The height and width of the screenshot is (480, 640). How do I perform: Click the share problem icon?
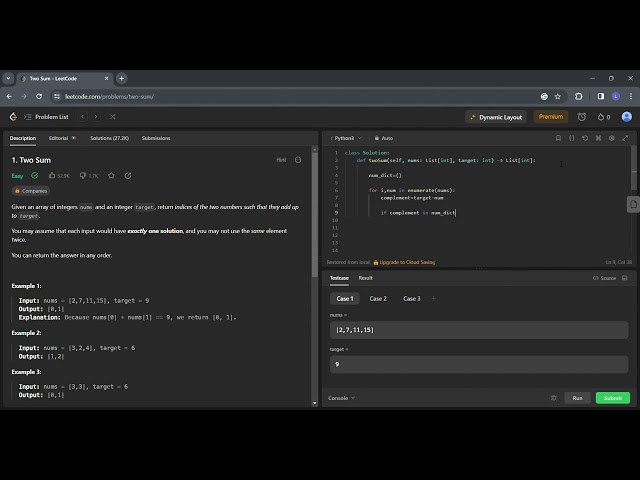[x=128, y=176]
